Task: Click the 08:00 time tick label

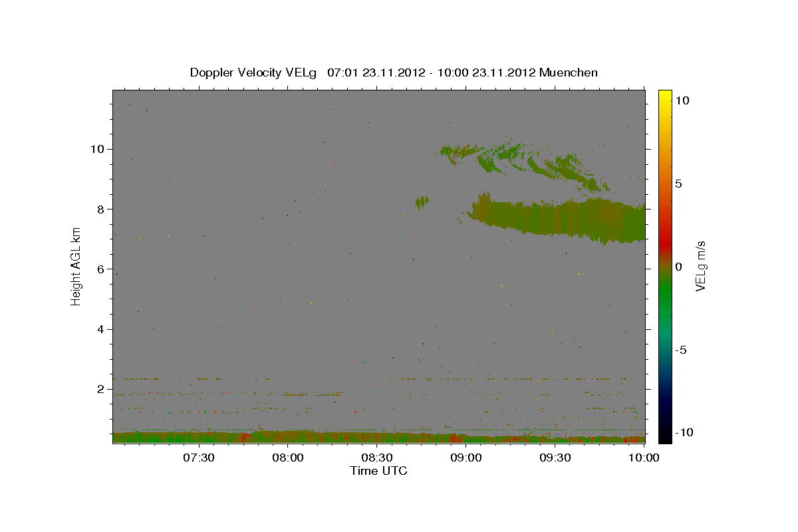Action: pyautogui.click(x=288, y=458)
